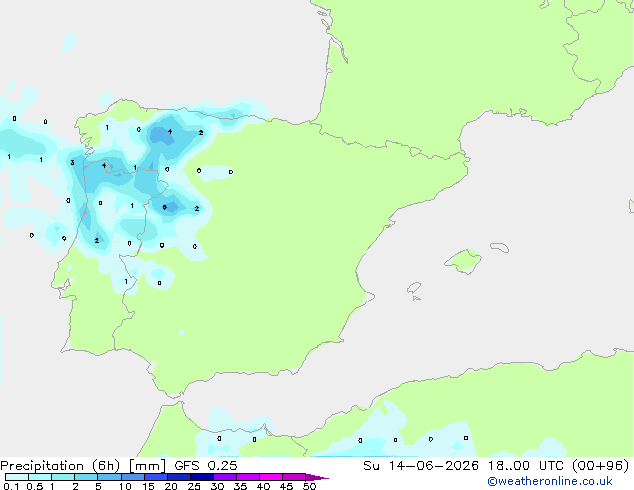
Task: Open the weatheronline.co.uk link
Action: pos(550,481)
